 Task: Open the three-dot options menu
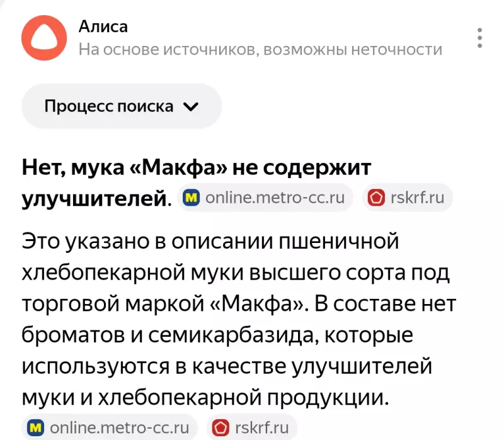[x=480, y=38]
